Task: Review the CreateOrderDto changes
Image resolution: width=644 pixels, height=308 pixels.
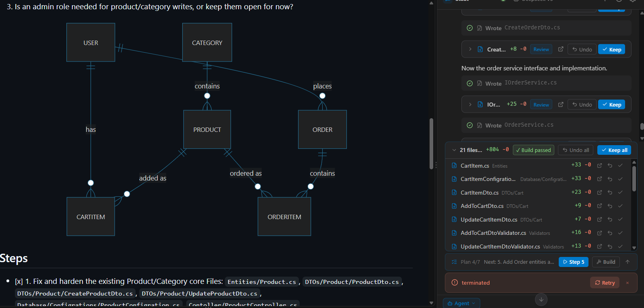Action: pos(541,49)
